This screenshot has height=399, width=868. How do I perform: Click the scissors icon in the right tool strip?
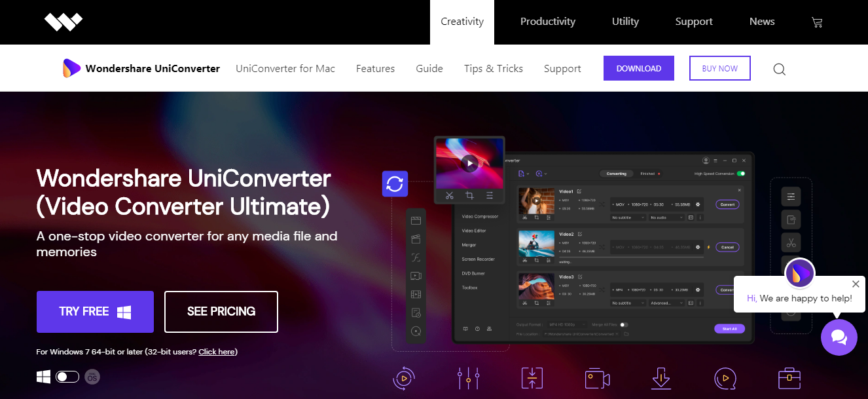pyautogui.click(x=791, y=243)
